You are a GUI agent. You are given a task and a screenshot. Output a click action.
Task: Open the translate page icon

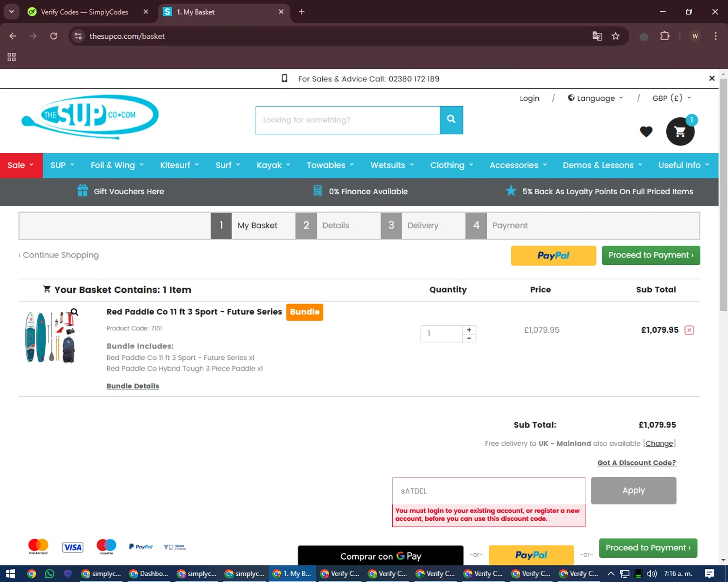pyautogui.click(x=597, y=36)
